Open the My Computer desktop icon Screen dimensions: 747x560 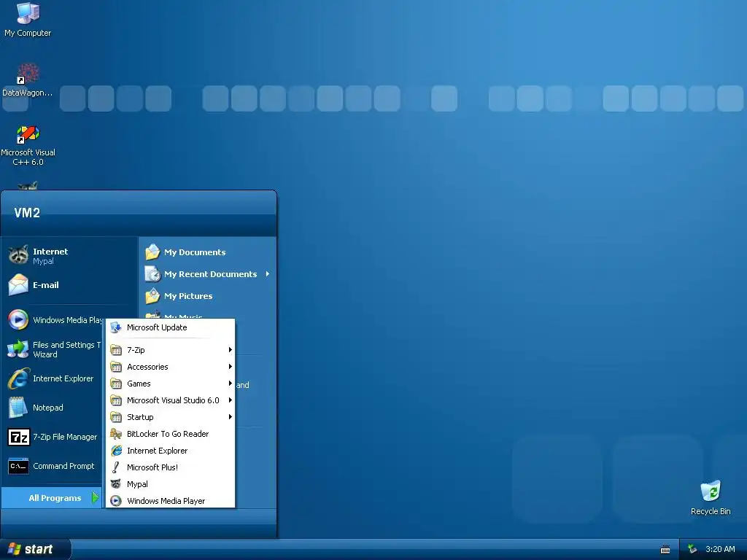[28, 20]
